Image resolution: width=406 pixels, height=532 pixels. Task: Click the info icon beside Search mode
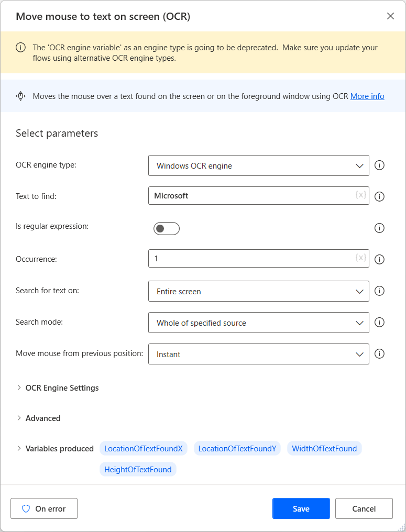click(379, 322)
